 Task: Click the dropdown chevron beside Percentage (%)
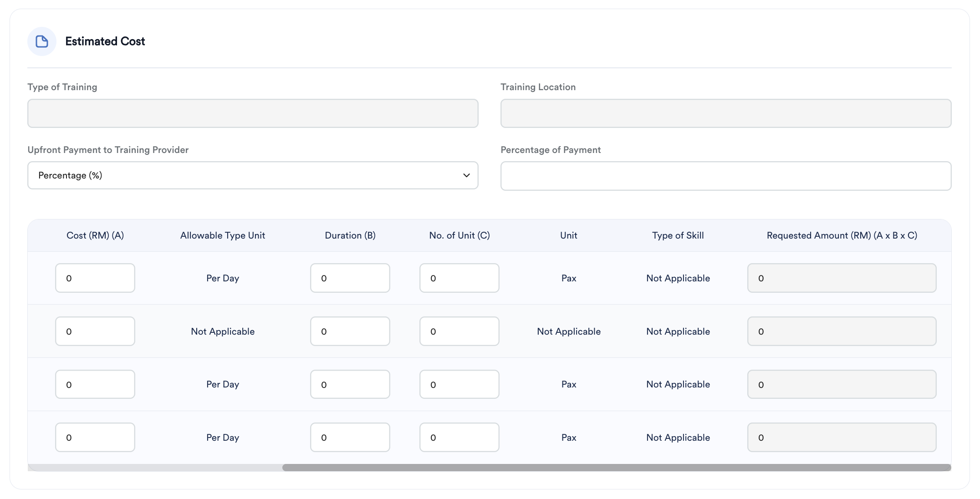[x=466, y=175]
